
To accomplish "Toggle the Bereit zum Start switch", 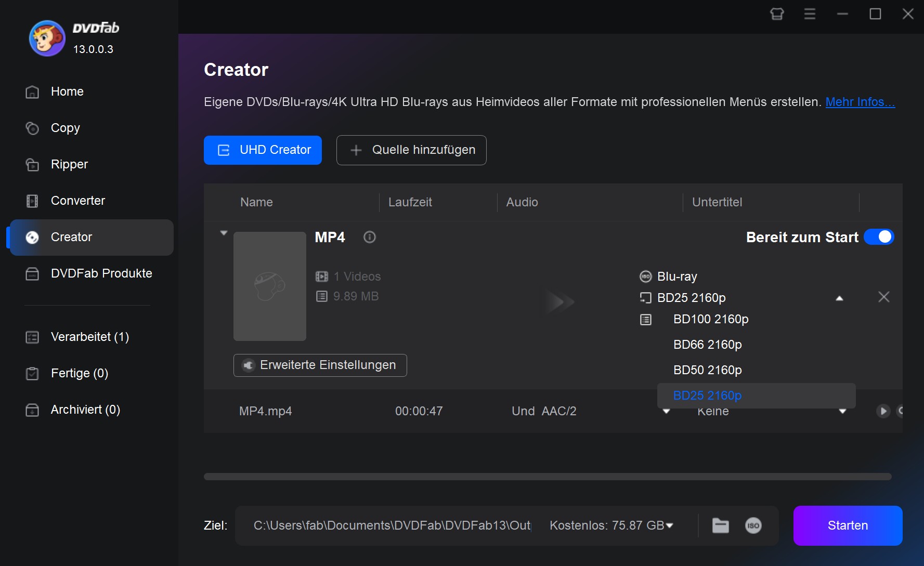I will [879, 237].
